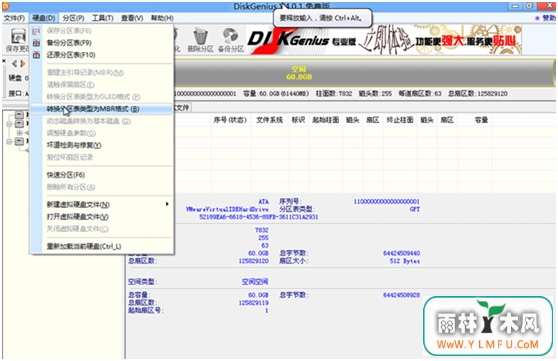Go to previous disk with left arrow

pyautogui.click(x=15, y=64)
